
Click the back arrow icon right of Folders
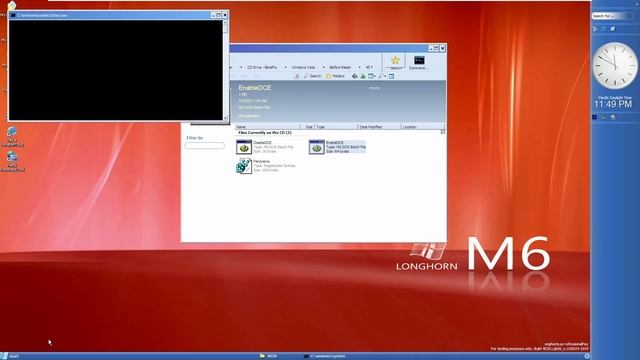(x=355, y=76)
